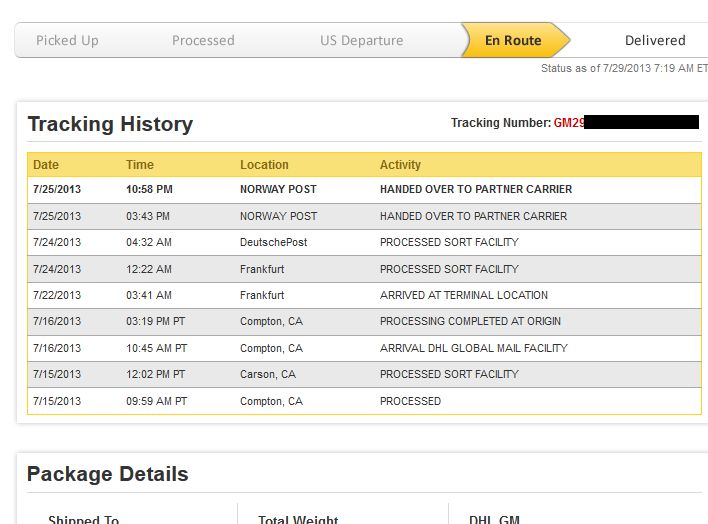Viewport: 708px width, 524px height.
Task: Click the Carson, CA location row
Action: 364,374
